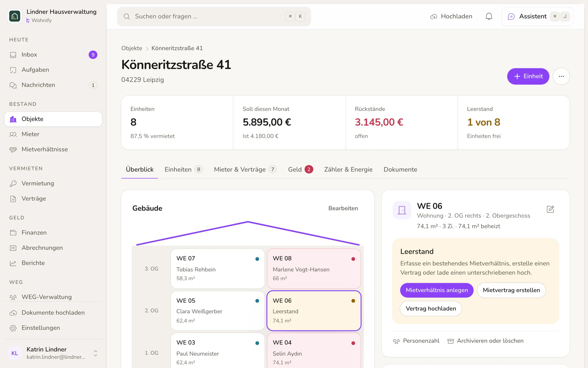This screenshot has width=588, height=368.
Task: Go to Abrechnungen in the sidebar
Action: (x=53, y=248)
